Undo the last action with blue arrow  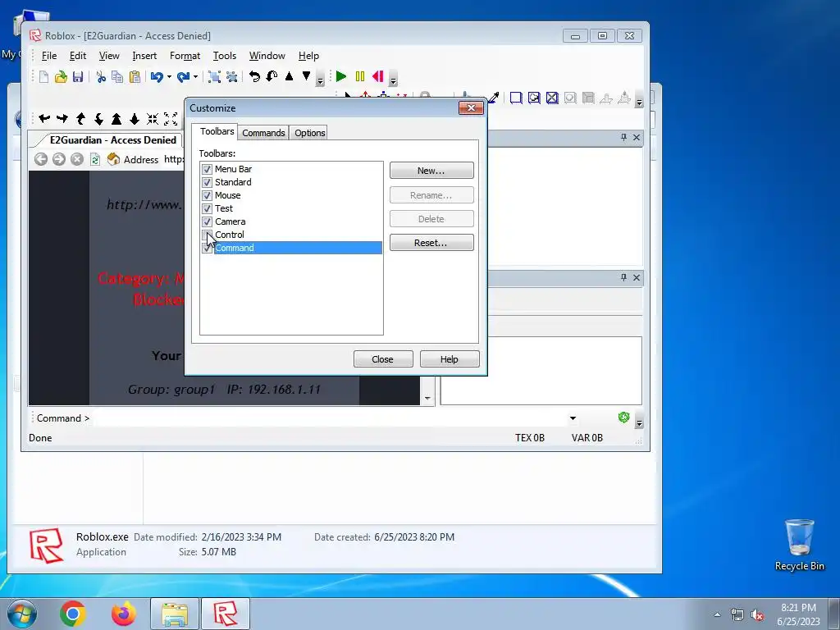[x=157, y=77]
